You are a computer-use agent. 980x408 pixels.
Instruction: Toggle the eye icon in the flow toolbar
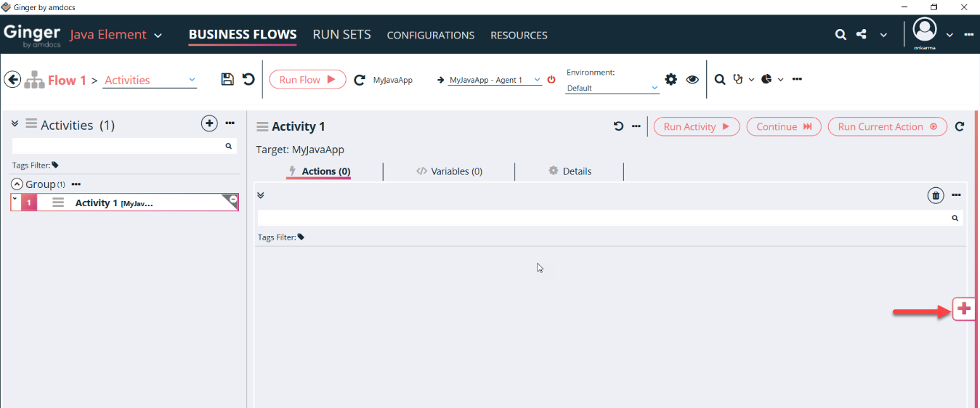point(692,79)
